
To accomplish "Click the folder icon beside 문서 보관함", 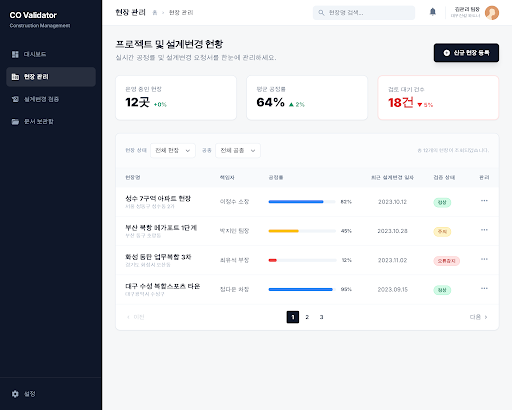I will point(15,121).
